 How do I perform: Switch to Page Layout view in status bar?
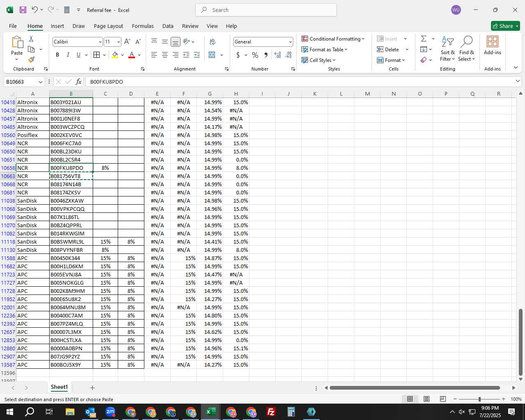[x=427, y=399]
